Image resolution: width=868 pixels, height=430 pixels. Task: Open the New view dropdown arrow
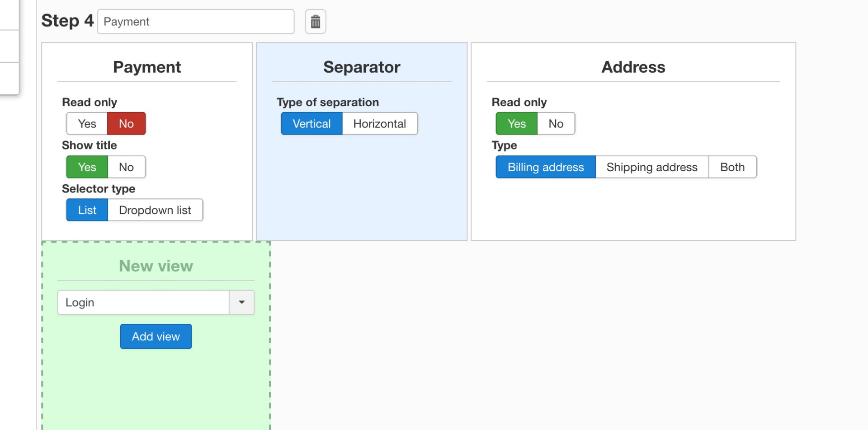click(241, 302)
